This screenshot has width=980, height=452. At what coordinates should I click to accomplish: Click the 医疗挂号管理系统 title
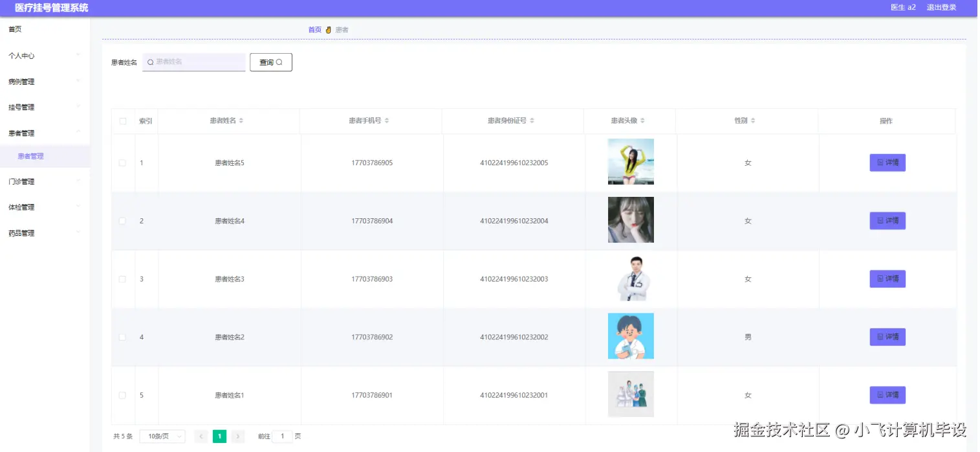[x=52, y=8]
